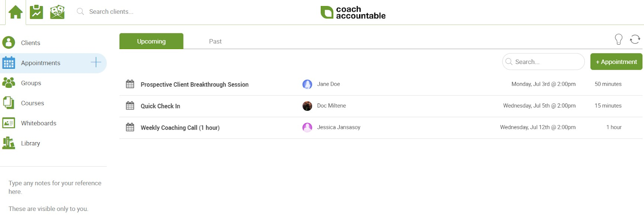Click Jessica Jansasoy's avatar

(307, 128)
